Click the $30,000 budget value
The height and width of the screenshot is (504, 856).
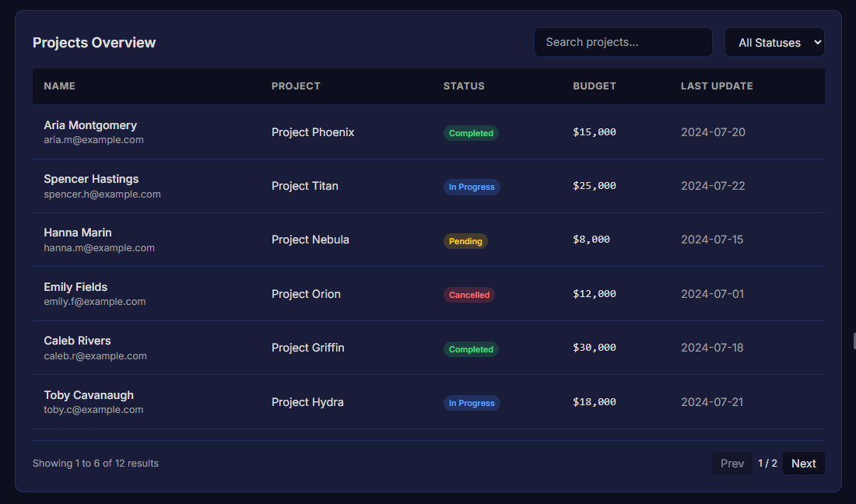595,348
